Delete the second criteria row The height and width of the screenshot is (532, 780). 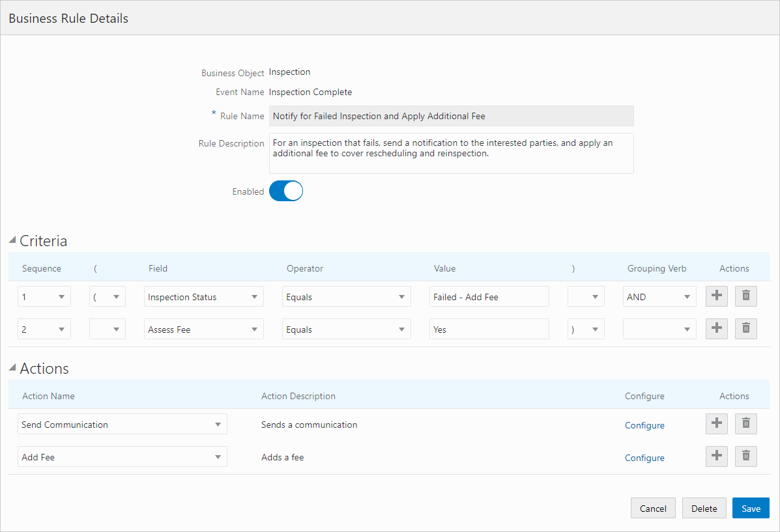(x=745, y=328)
